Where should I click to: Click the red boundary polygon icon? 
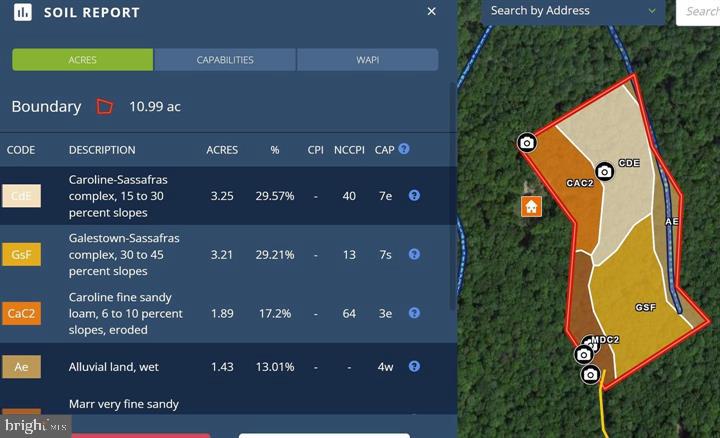coord(104,106)
